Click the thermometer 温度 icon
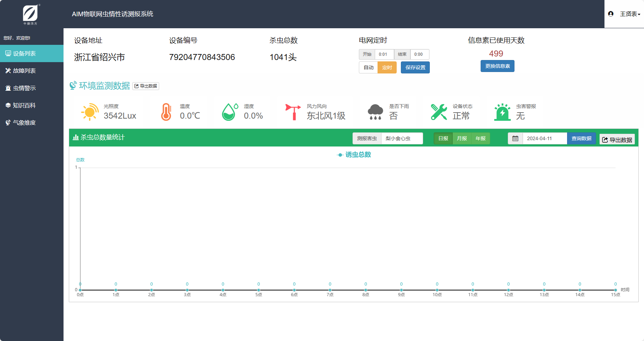This screenshot has height=341, width=644. point(166,112)
